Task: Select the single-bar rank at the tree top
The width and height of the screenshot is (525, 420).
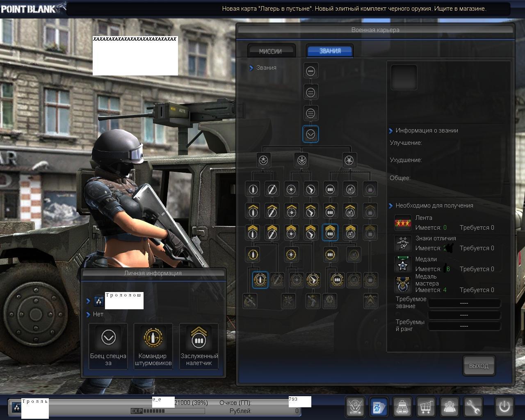Action: (310, 71)
